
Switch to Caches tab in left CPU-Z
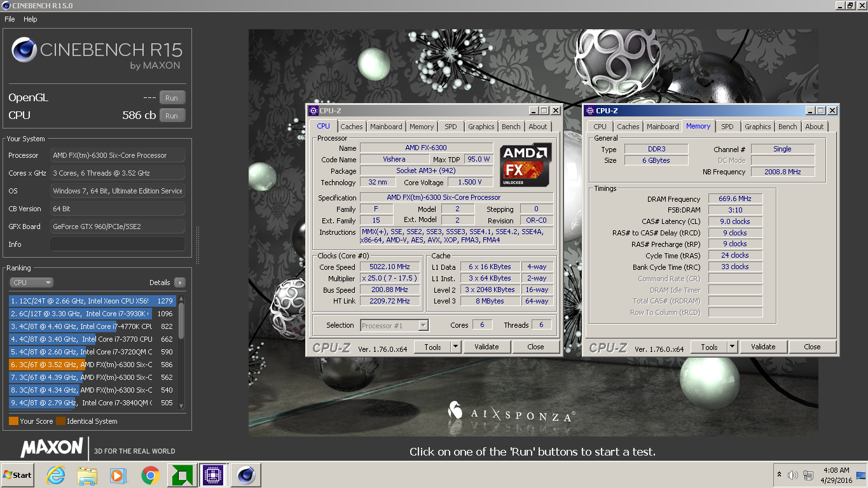tap(351, 127)
